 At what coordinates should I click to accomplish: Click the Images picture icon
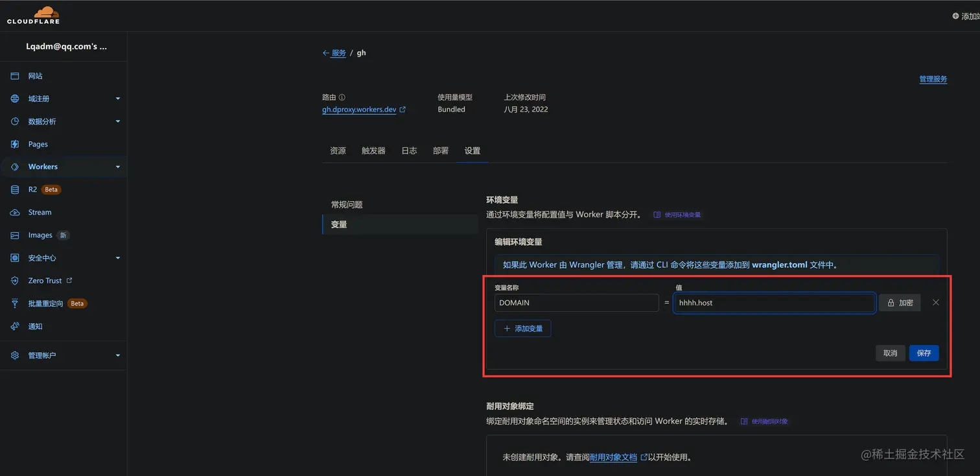[x=15, y=235]
